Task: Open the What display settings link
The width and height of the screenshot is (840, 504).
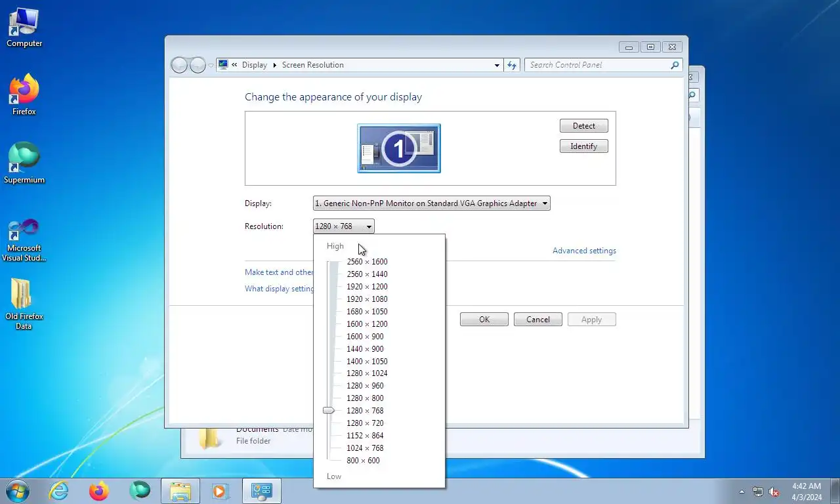Action: pos(279,289)
